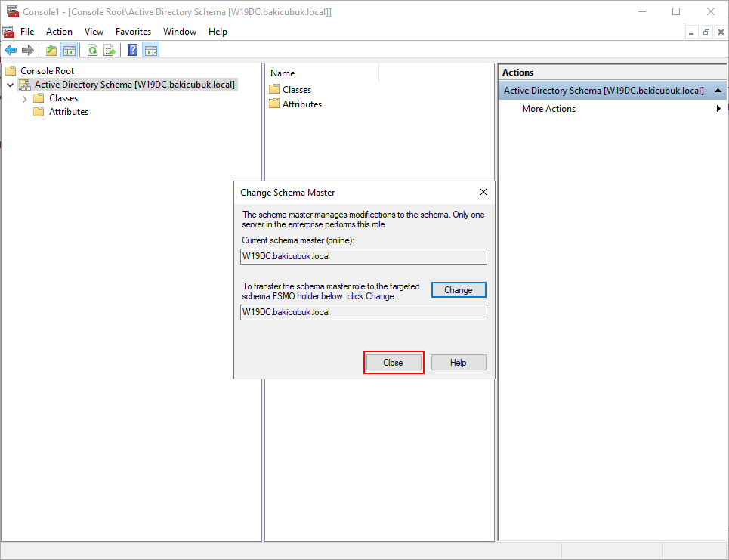Open the Help menu
Image resolution: width=729 pixels, height=560 pixels.
click(x=218, y=32)
